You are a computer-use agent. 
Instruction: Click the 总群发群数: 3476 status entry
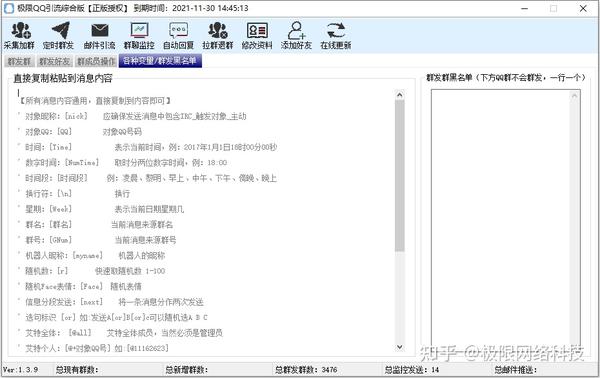[x=306, y=370]
